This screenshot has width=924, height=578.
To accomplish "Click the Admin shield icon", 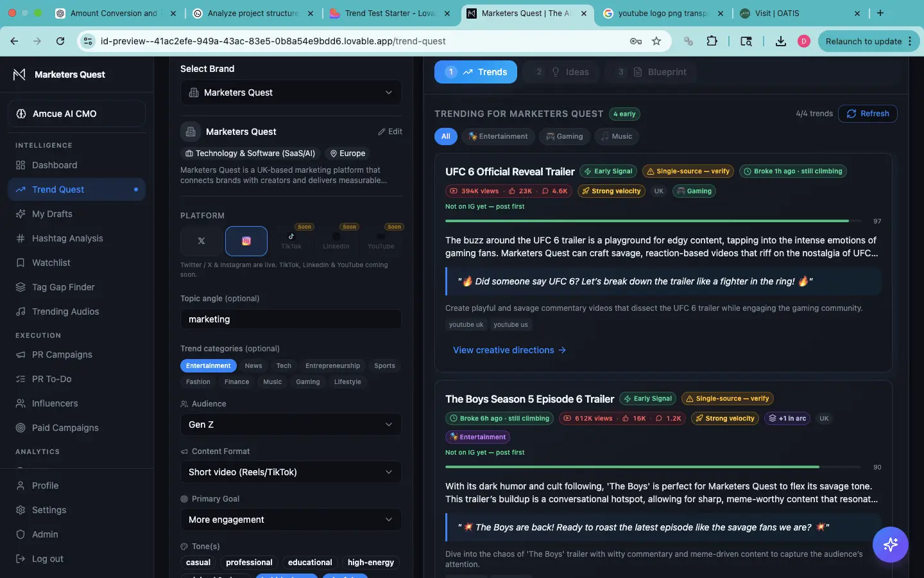I will coord(21,534).
